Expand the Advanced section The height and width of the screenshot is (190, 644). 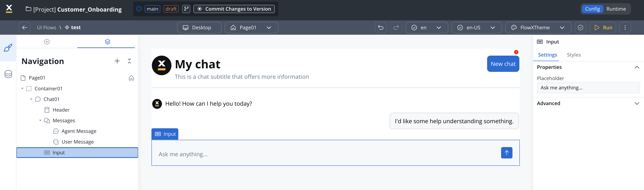pyautogui.click(x=637, y=103)
